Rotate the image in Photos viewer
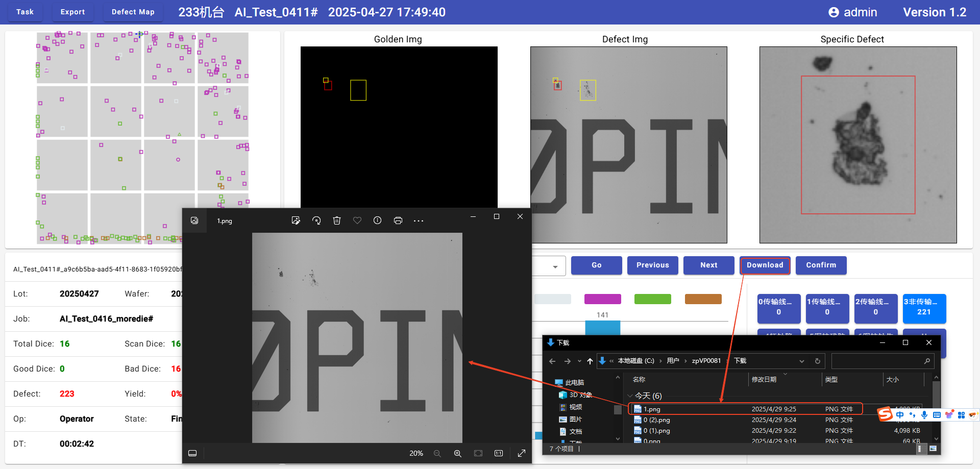Screen dimensions: 980x469 coord(316,220)
